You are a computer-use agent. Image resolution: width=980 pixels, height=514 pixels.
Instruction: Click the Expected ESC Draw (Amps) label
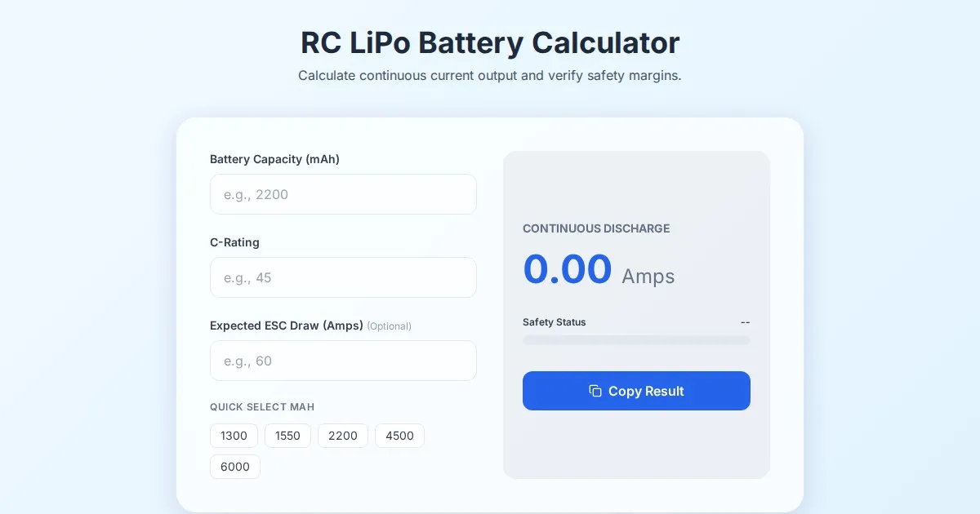pyautogui.click(x=287, y=326)
